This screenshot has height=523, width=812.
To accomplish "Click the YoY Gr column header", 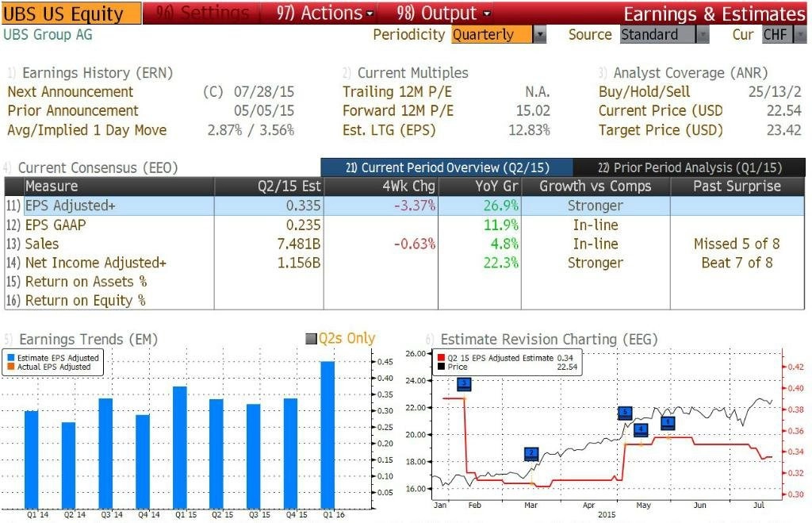I will pyautogui.click(x=480, y=186).
